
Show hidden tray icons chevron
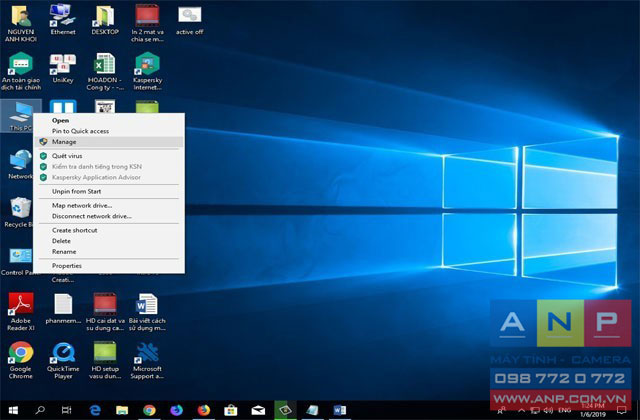(521, 410)
